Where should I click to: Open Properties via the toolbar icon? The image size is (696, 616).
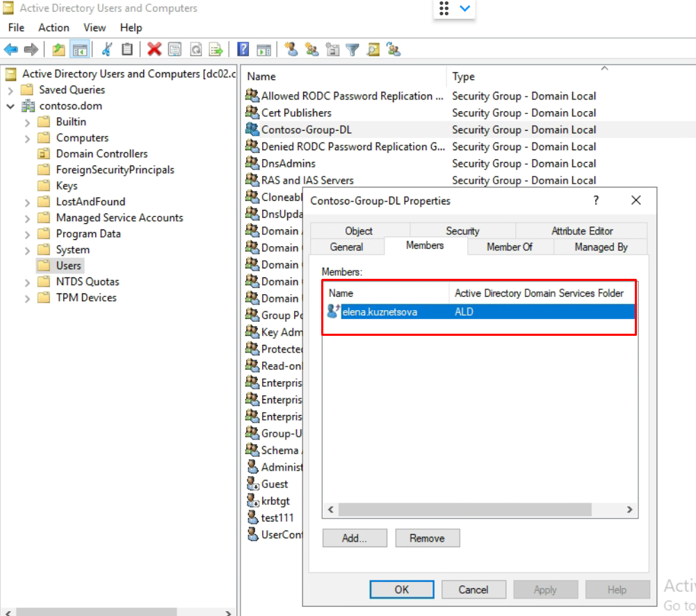175,49
